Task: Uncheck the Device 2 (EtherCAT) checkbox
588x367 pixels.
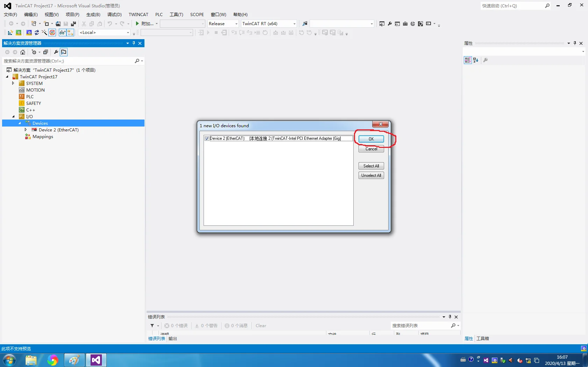Action: tap(207, 138)
